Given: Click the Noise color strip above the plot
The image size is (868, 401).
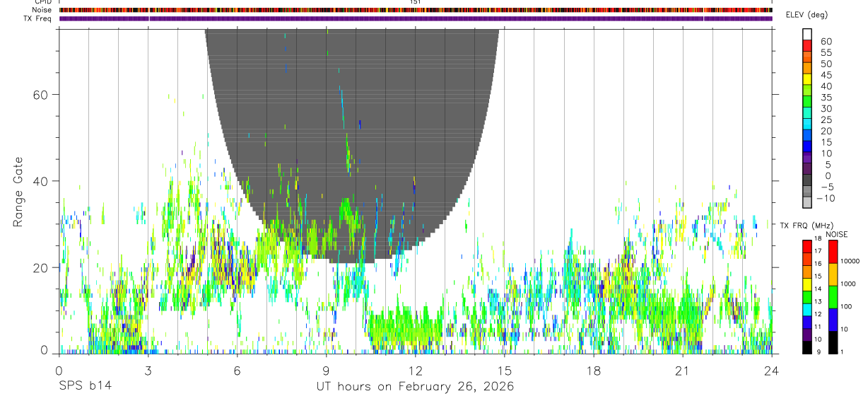Looking at the screenshot, I should [x=416, y=10].
